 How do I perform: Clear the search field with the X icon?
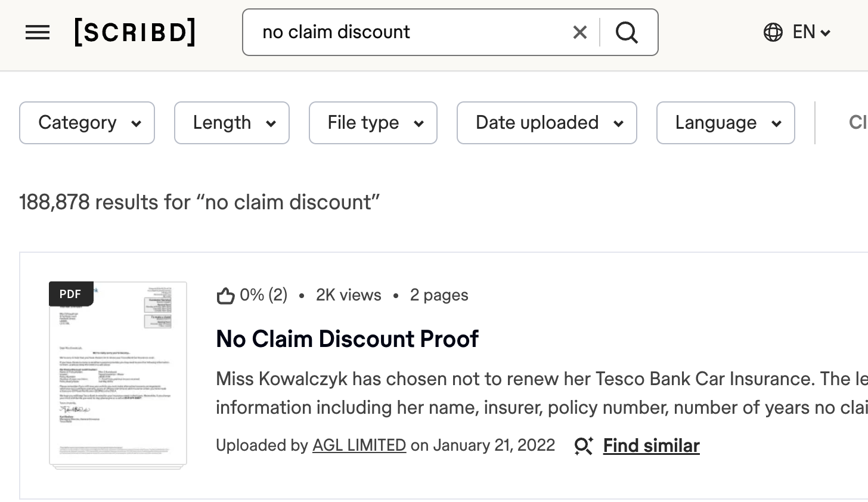[579, 32]
